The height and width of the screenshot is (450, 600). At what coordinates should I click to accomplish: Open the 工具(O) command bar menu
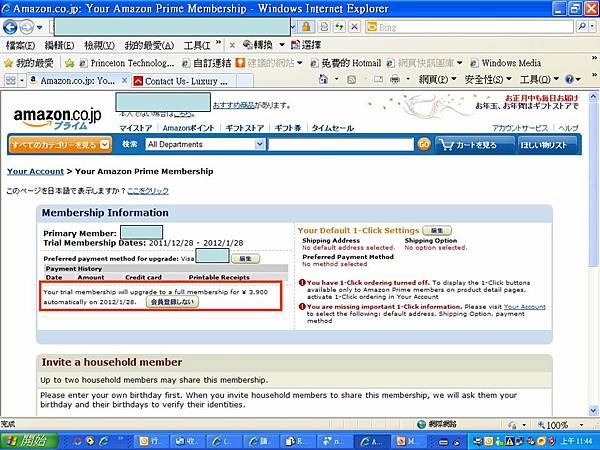coord(539,79)
